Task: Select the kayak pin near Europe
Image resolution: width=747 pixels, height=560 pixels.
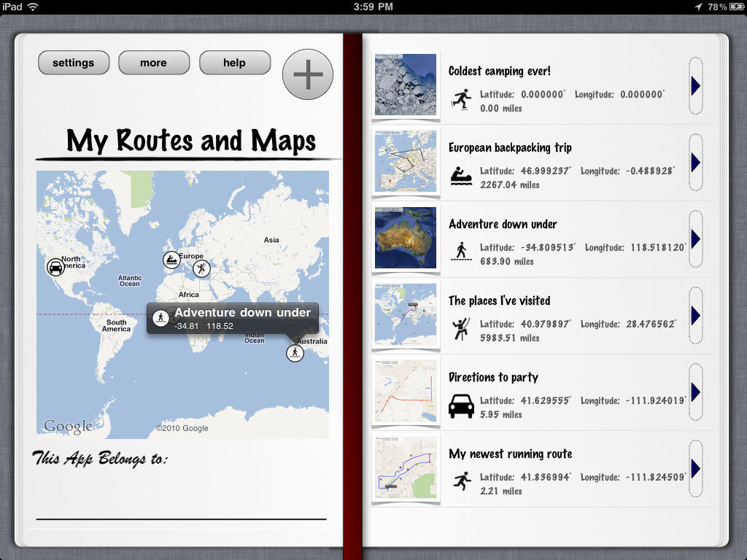Action: pyautogui.click(x=171, y=260)
